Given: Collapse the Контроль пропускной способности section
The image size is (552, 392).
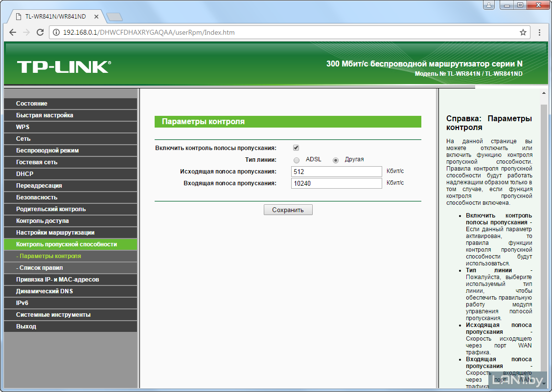Looking at the screenshot, I should coord(70,244).
